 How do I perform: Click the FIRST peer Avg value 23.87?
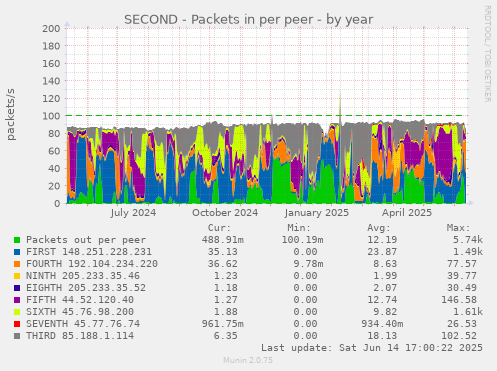pyautogui.click(x=382, y=252)
